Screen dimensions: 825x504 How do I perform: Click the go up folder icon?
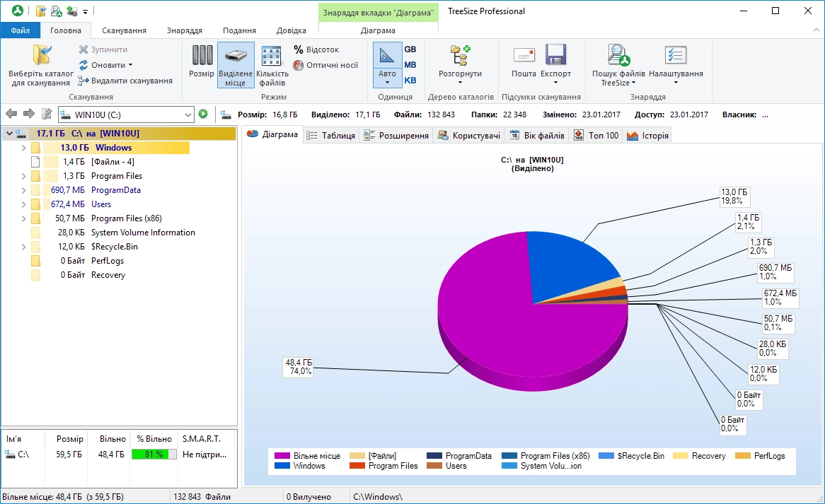(47, 114)
